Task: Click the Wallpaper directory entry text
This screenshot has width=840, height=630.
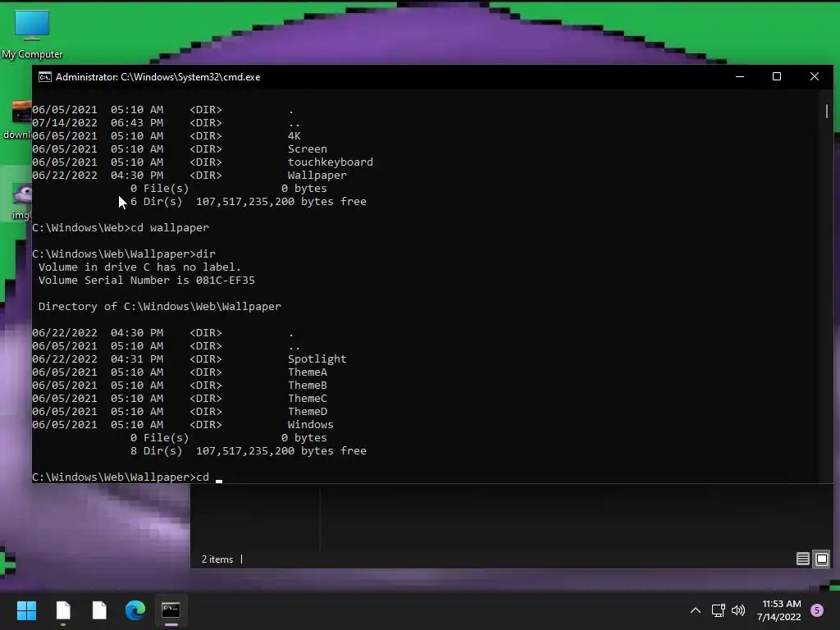Action: click(317, 176)
